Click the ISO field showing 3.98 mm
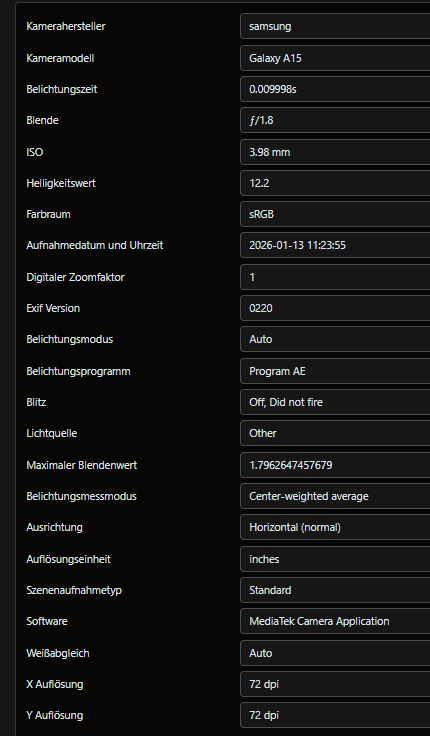Viewport: 430px width, 736px height. point(335,152)
